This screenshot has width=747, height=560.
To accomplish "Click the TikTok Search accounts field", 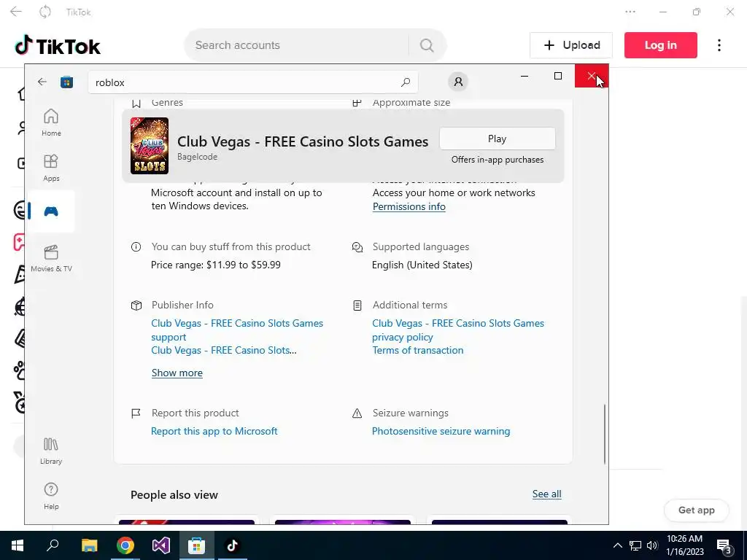I will pos(295,45).
